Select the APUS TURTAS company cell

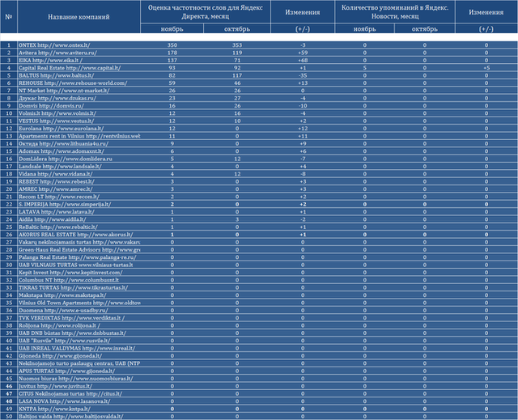pos(79,371)
